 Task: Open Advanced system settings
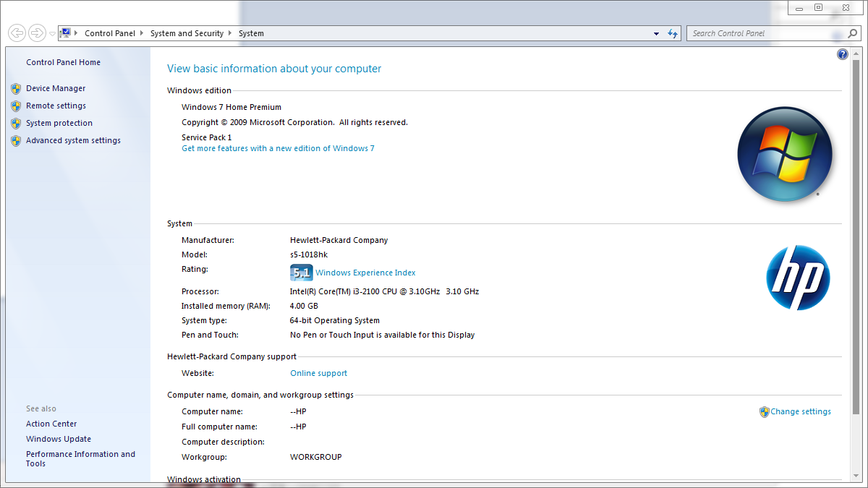pos(73,140)
